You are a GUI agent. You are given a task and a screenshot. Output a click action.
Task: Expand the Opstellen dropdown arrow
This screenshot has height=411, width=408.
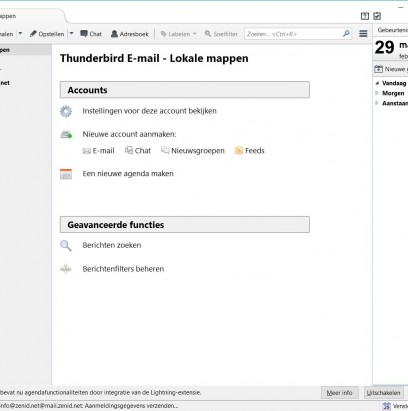71,34
